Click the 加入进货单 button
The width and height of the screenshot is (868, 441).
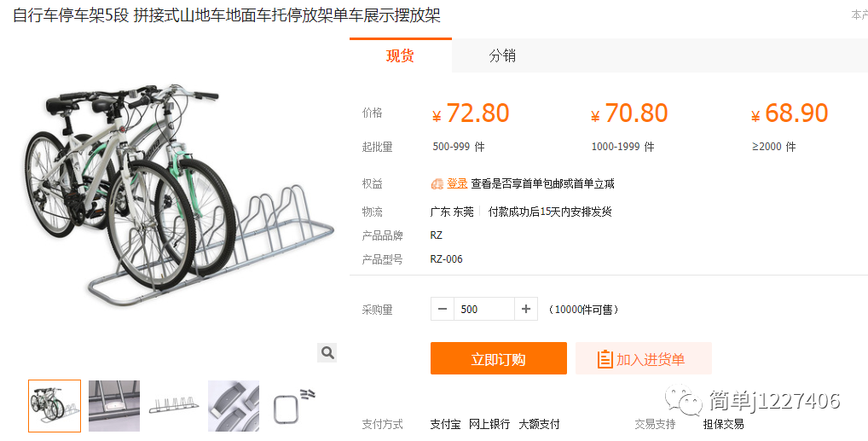[643, 358]
